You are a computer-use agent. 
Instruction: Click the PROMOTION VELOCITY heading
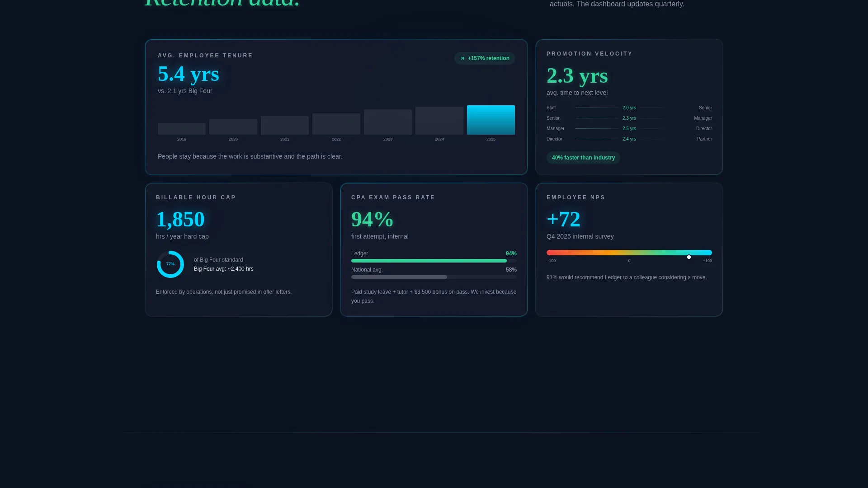(590, 54)
